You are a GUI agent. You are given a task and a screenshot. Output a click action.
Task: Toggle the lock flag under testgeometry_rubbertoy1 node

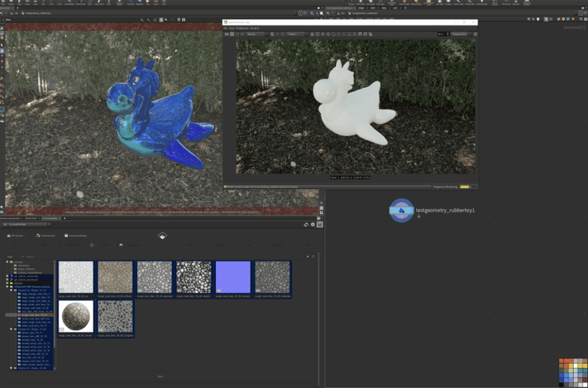click(x=418, y=216)
